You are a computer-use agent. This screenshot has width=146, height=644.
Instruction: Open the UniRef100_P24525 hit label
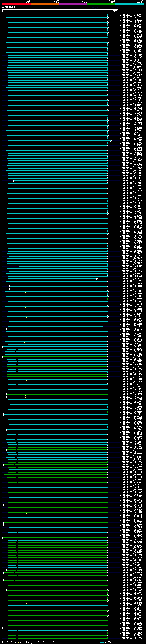[x=131, y=20]
